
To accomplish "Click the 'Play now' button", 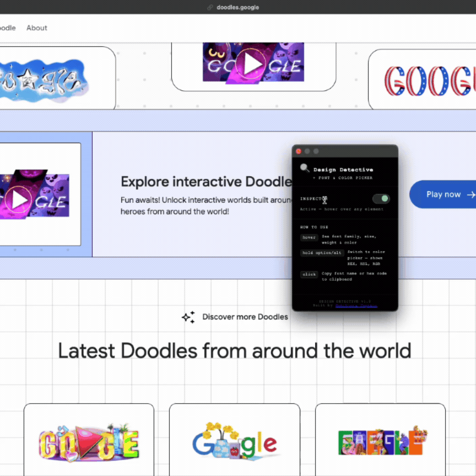I will (442, 194).
